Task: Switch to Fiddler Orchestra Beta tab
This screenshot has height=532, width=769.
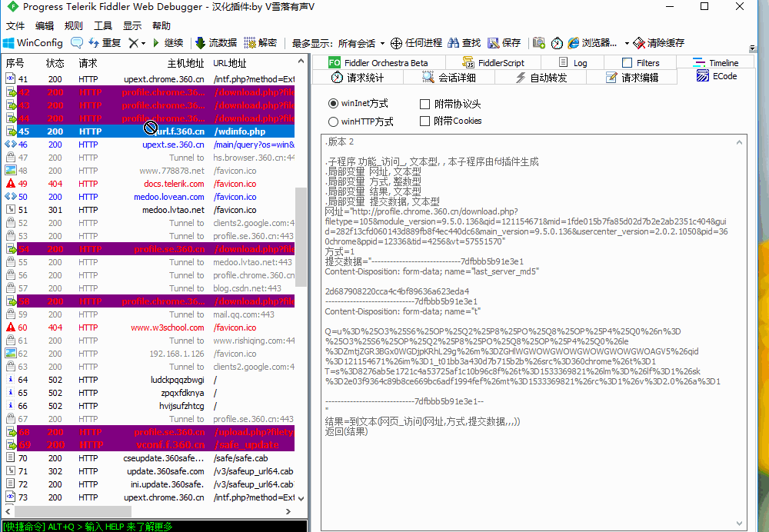Action: pyautogui.click(x=378, y=63)
